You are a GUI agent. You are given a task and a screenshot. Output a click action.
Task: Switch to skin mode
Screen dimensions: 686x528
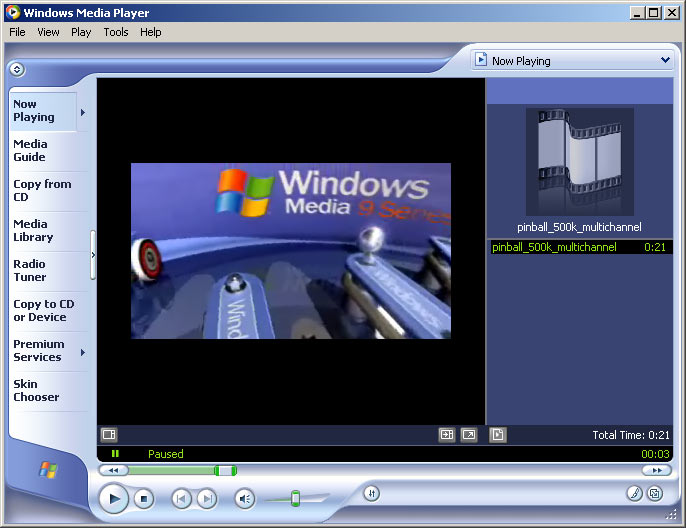tap(655, 494)
